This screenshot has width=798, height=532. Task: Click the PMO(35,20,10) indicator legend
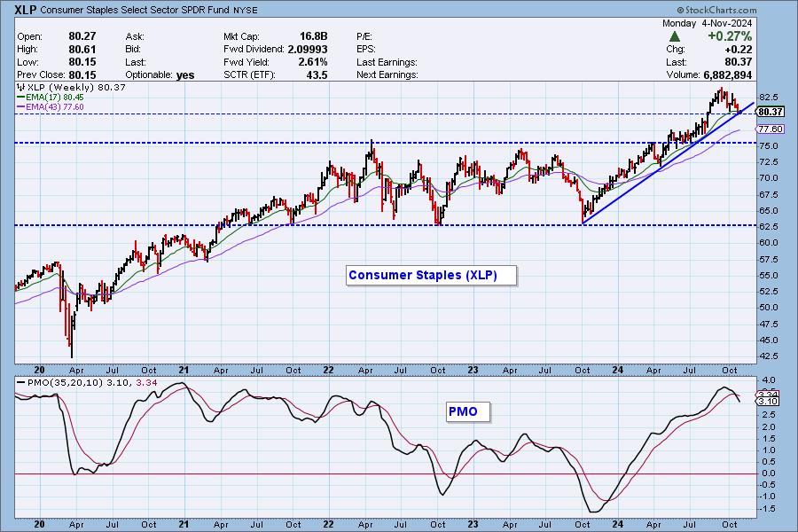[87, 382]
